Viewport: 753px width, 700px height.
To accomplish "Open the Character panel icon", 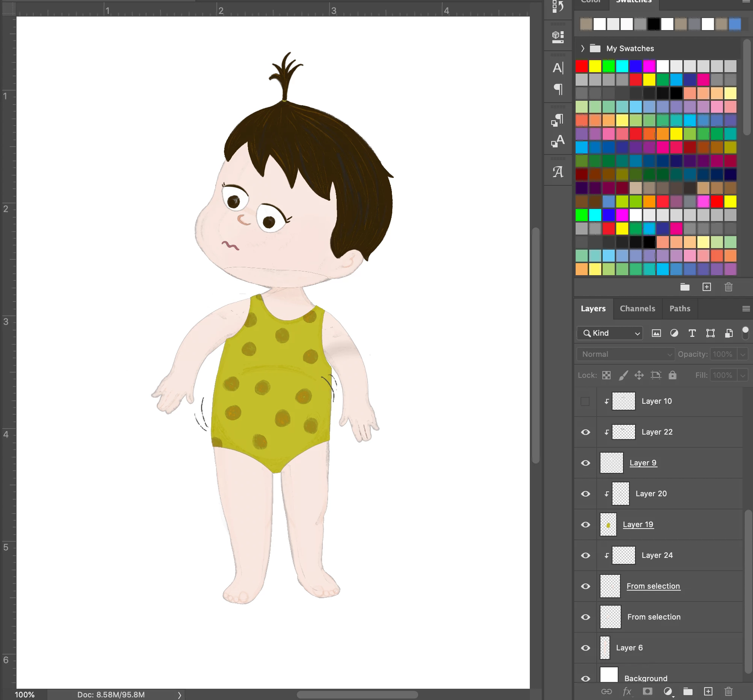I will pyautogui.click(x=558, y=68).
